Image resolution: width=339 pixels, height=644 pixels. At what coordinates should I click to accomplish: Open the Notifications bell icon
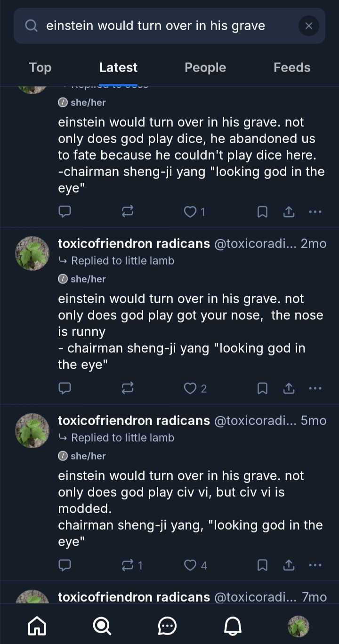click(232, 626)
